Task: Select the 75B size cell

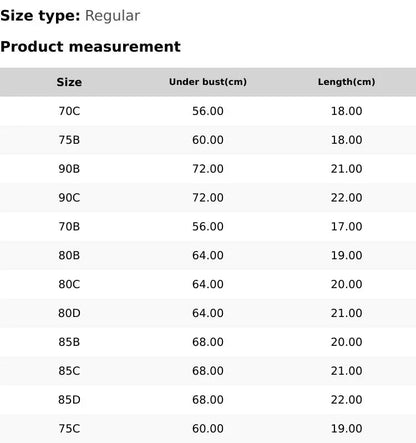Action: (69, 140)
